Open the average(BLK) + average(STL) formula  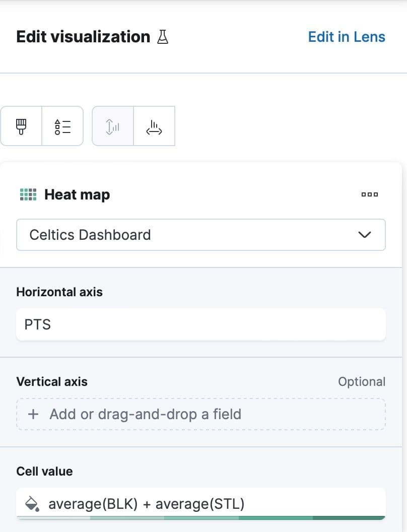146,503
